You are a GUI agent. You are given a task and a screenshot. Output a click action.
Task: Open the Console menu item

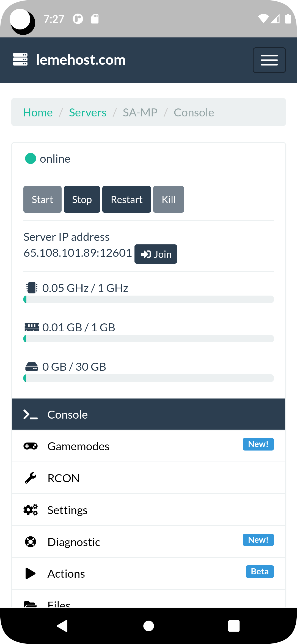point(148,414)
